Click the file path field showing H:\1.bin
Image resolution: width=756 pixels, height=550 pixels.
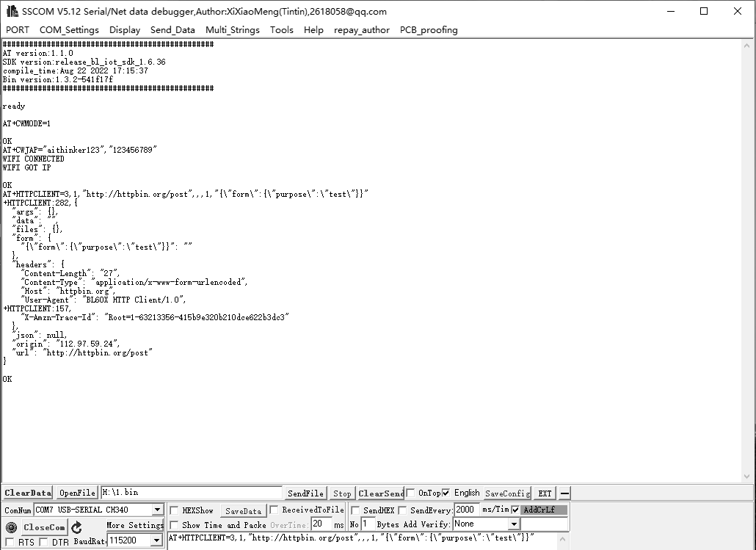point(192,493)
